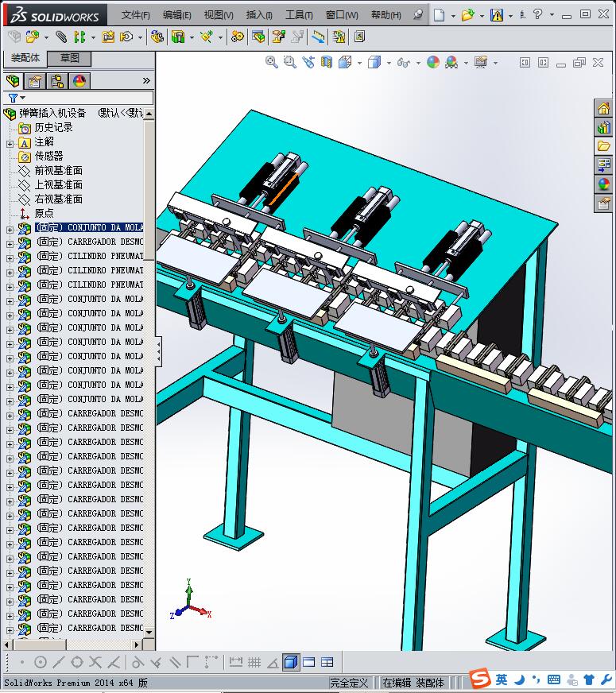This screenshot has height=693, width=616.
Task: Toggle the Hide/Show Items glasses icon
Action: [403, 62]
